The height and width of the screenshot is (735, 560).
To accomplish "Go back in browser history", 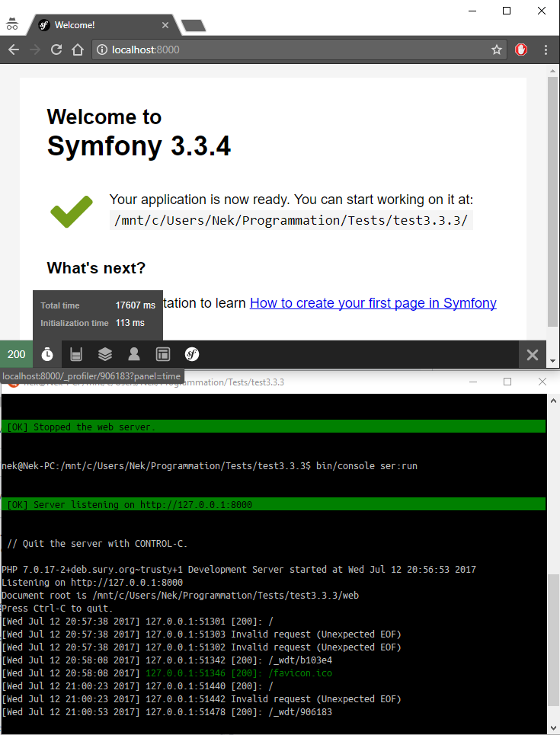I will pos(14,50).
